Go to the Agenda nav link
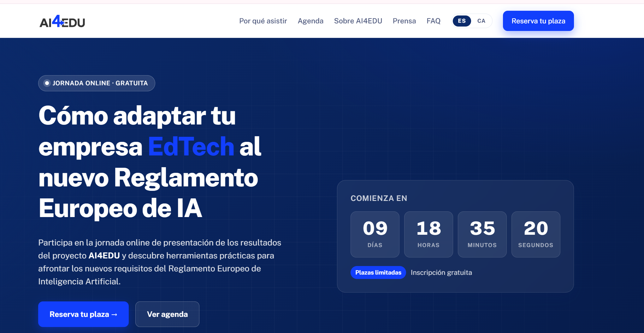The height and width of the screenshot is (333, 644). [x=310, y=21]
